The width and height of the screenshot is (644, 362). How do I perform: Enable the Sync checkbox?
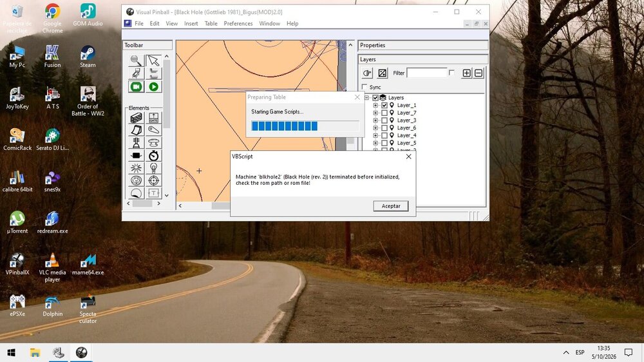click(x=365, y=87)
